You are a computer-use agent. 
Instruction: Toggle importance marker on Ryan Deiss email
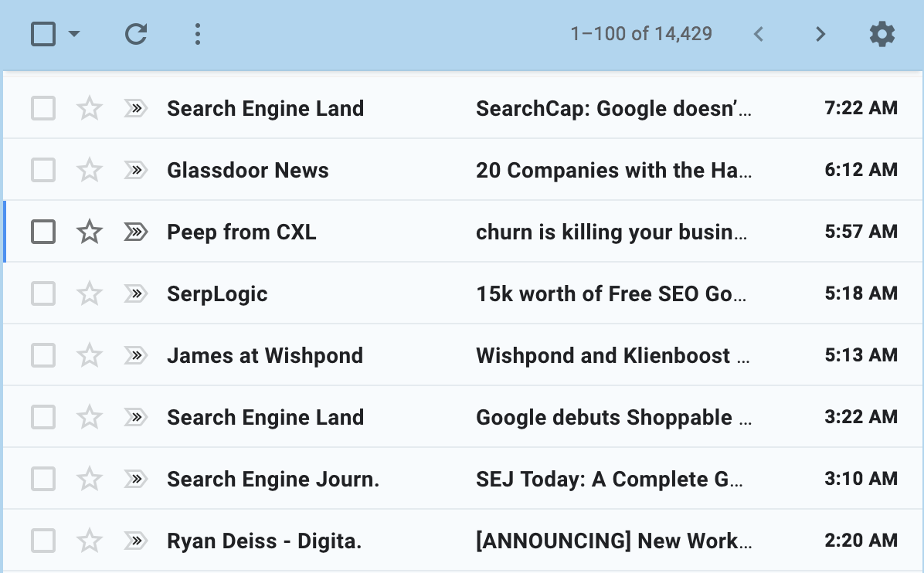[x=135, y=541]
